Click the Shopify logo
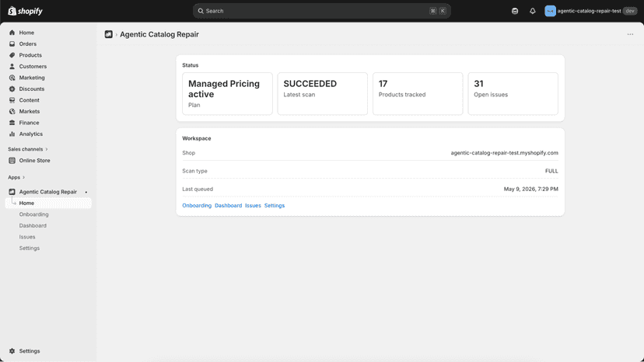644x362 pixels. coord(25,11)
